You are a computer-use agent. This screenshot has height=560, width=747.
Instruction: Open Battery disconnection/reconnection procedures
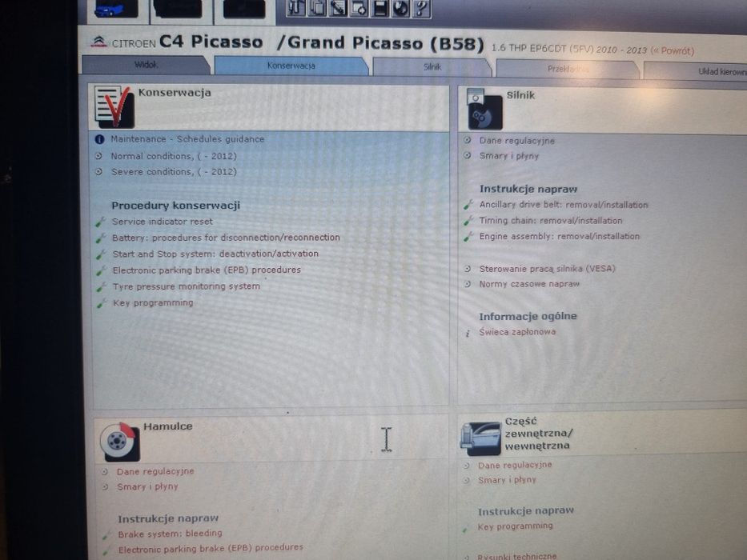pos(226,237)
